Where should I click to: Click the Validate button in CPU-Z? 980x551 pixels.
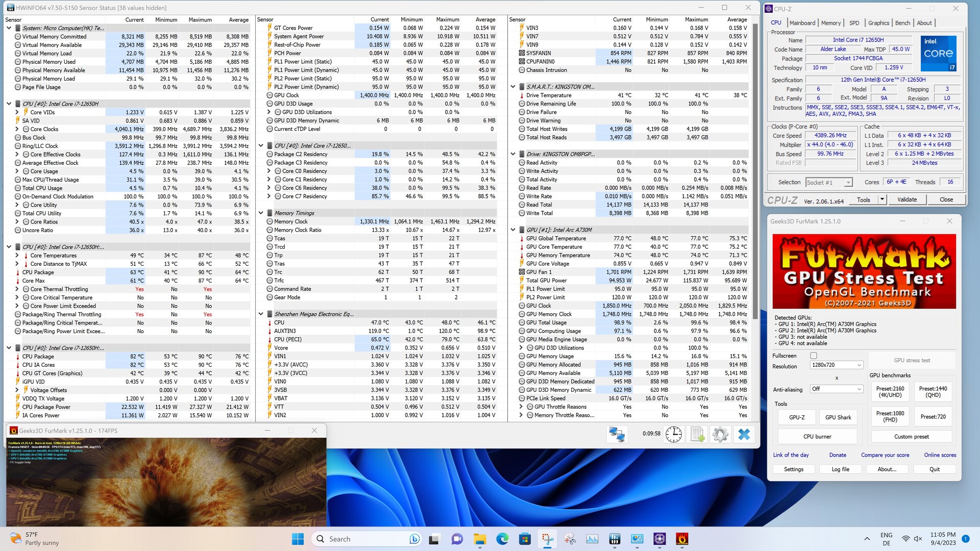906,199
